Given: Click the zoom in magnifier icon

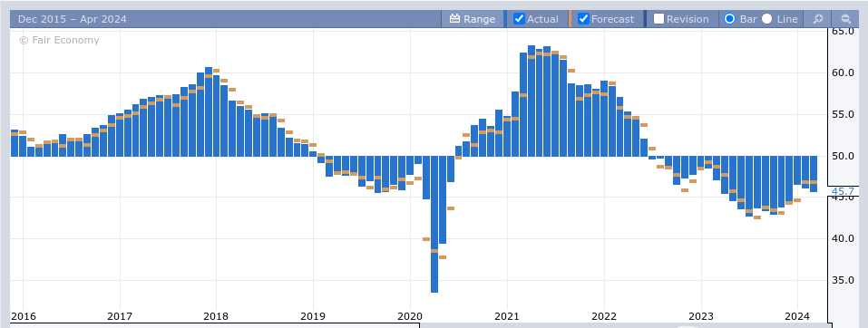Looking at the screenshot, I should coord(817,19).
